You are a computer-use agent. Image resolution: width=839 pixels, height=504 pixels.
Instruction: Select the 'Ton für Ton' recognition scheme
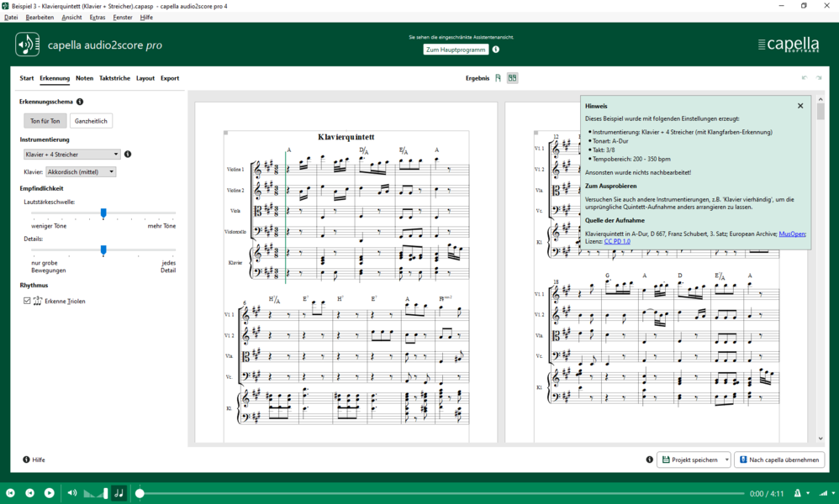click(x=45, y=121)
